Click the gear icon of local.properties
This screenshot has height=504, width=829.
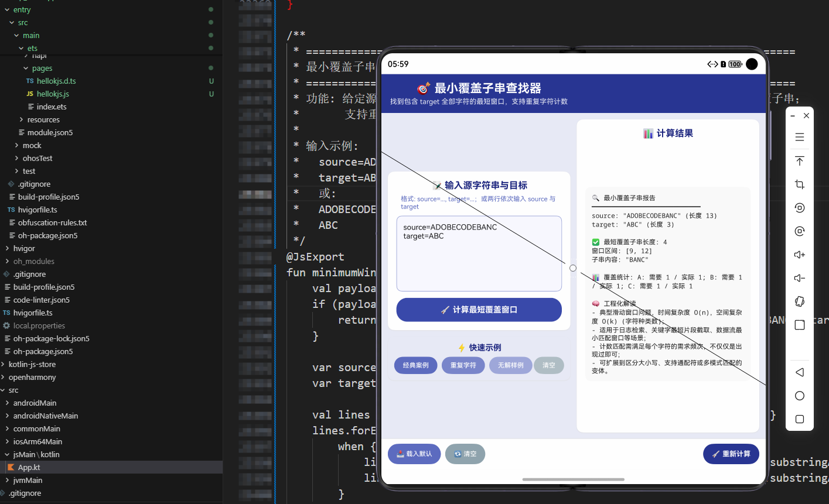[6, 325]
